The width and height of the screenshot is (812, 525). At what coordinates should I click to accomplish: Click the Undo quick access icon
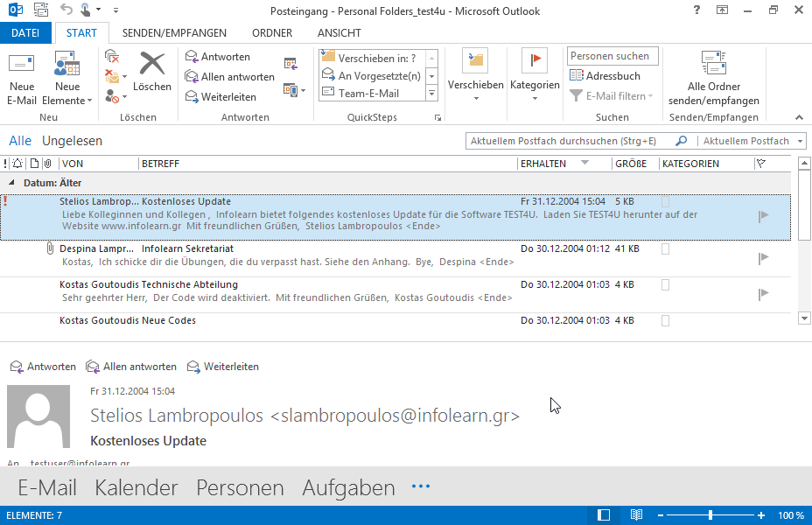tap(66, 10)
